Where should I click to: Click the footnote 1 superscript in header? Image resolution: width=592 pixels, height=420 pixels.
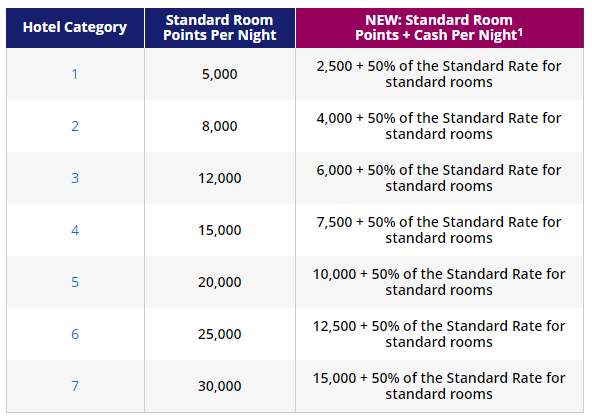pos(520,32)
